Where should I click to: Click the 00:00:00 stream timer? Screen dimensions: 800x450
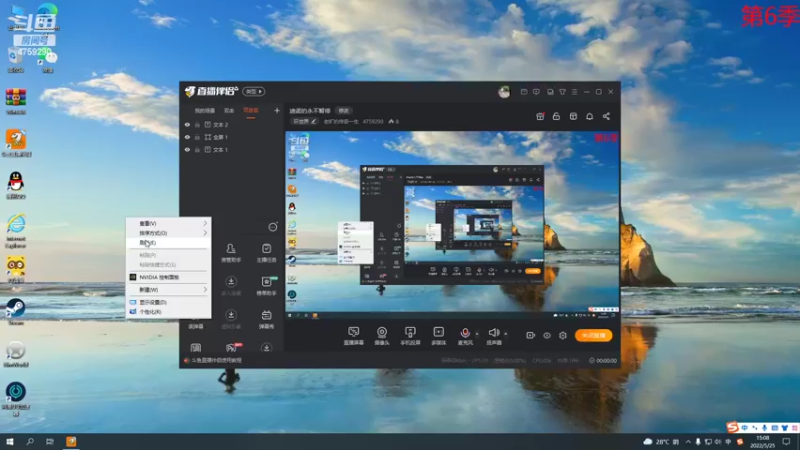(x=603, y=360)
